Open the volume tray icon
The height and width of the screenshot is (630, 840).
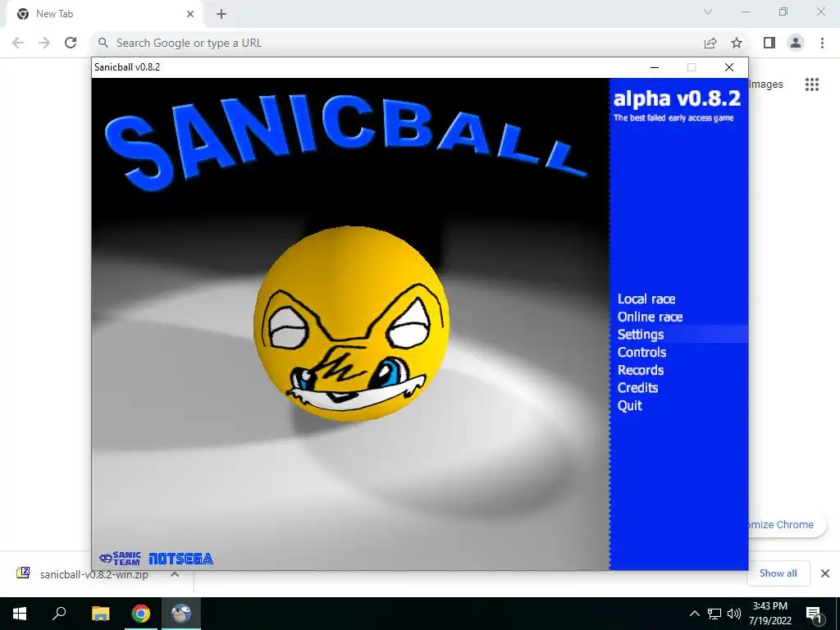click(734, 614)
